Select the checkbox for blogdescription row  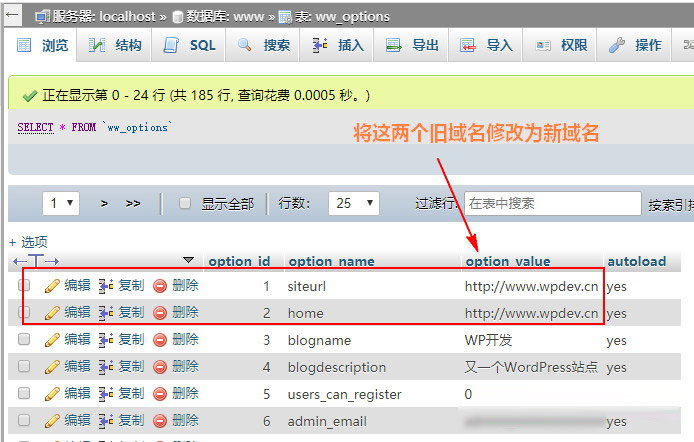tap(24, 366)
